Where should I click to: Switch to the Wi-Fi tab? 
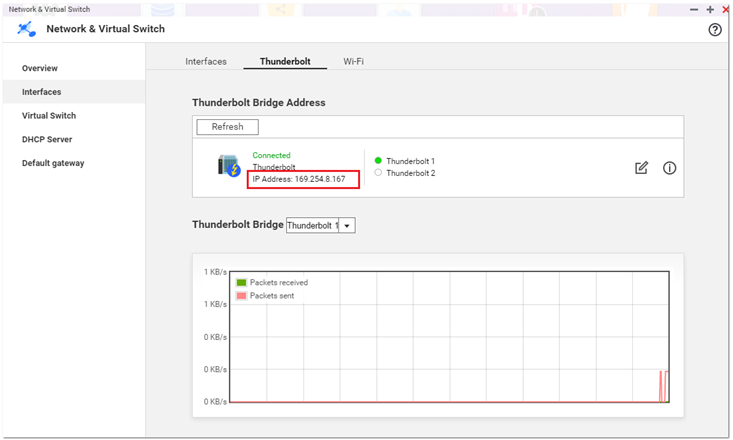click(x=353, y=62)
